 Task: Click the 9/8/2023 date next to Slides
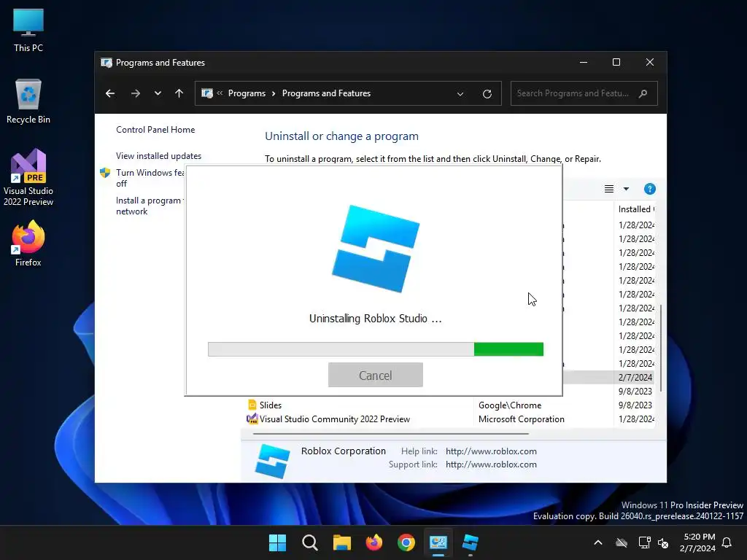coord(635,405)
